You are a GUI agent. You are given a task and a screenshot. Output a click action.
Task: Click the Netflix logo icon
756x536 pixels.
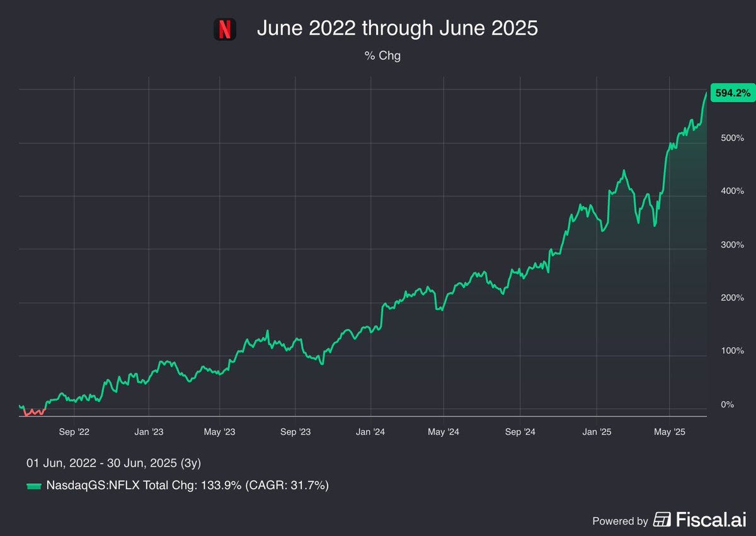225,29
